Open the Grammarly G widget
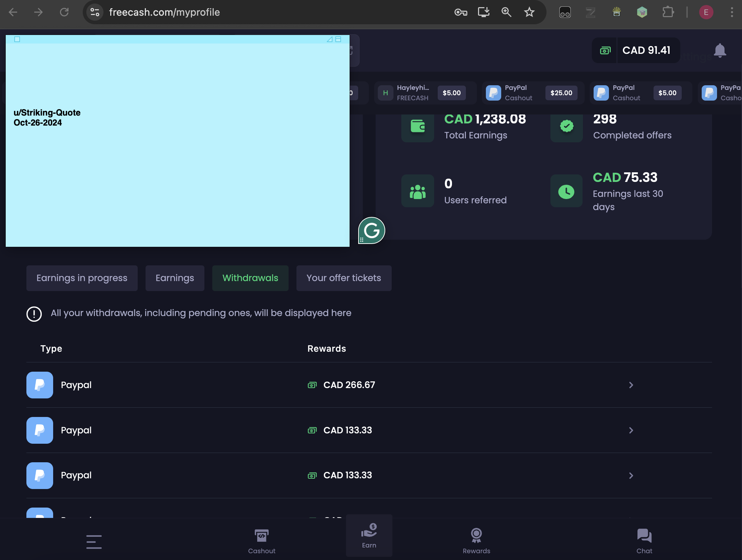 pyautogui.click(x=371, y=230)
